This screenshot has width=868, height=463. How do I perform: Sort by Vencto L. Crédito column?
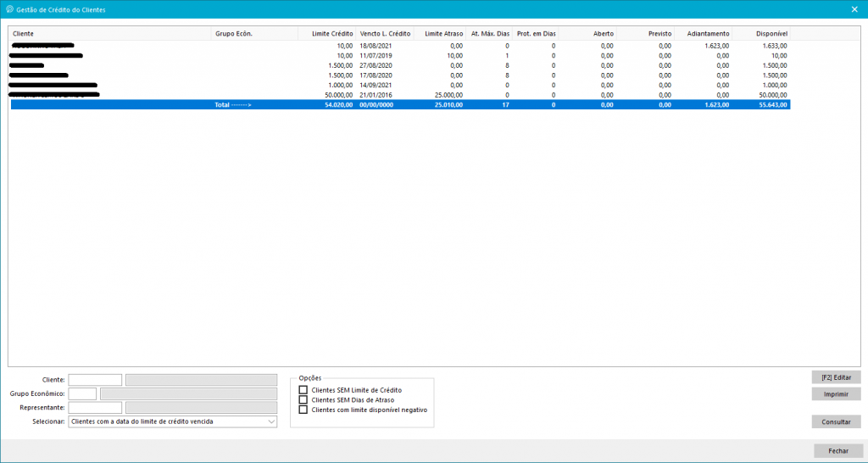click(x=385, y=34)
